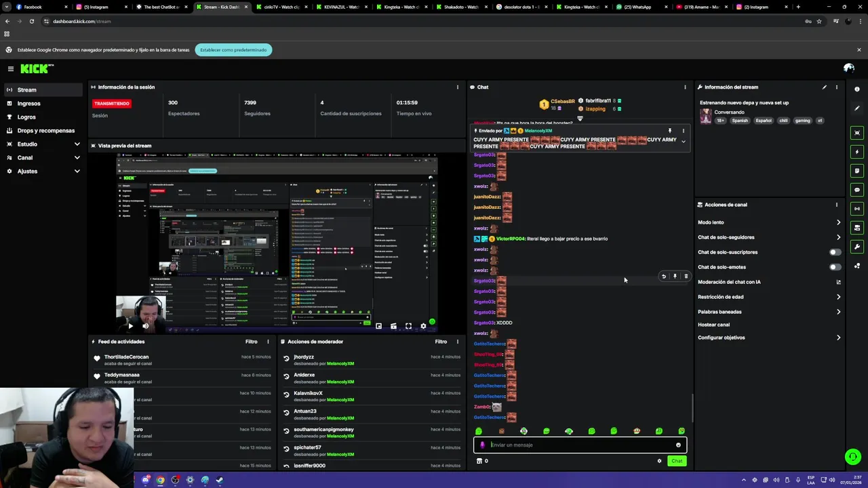Open chat settings gear near Chat button
This screenshot has width=868, height=488.
(659, 461)
